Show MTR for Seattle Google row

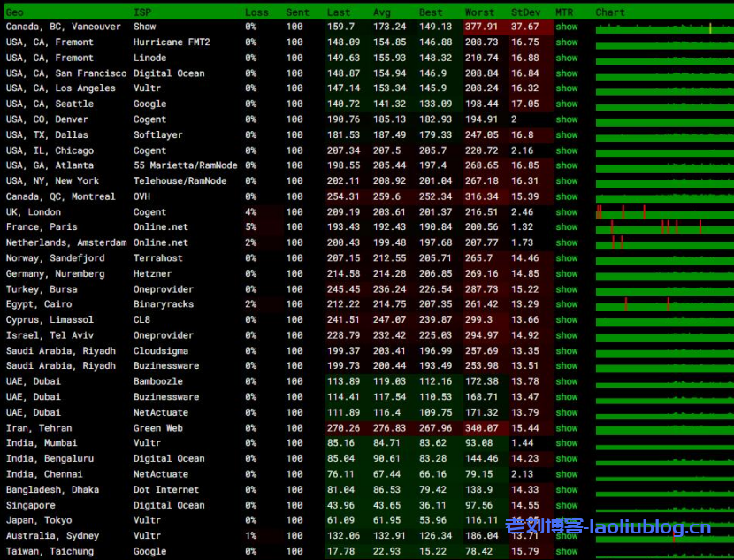coord(567,104)
